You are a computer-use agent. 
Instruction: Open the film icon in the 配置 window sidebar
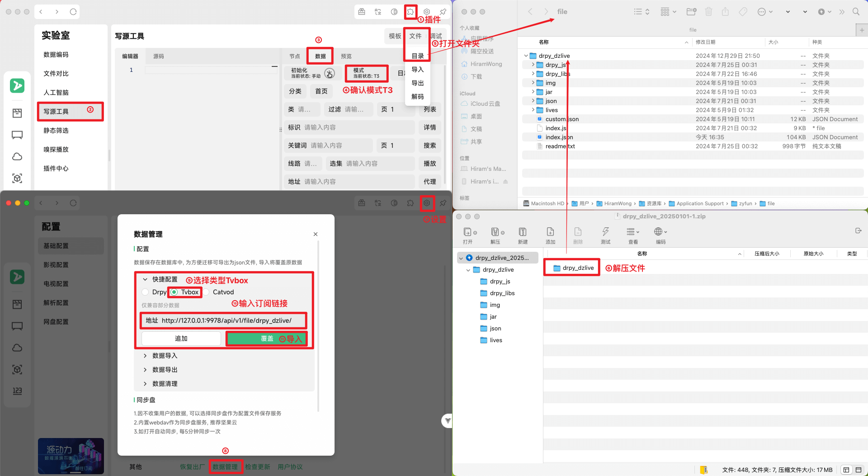17,304
